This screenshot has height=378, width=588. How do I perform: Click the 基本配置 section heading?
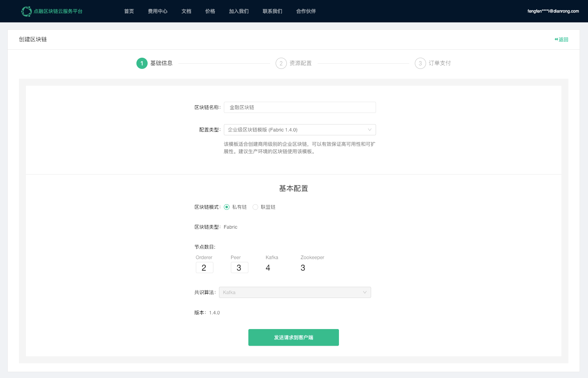point(293,188)
